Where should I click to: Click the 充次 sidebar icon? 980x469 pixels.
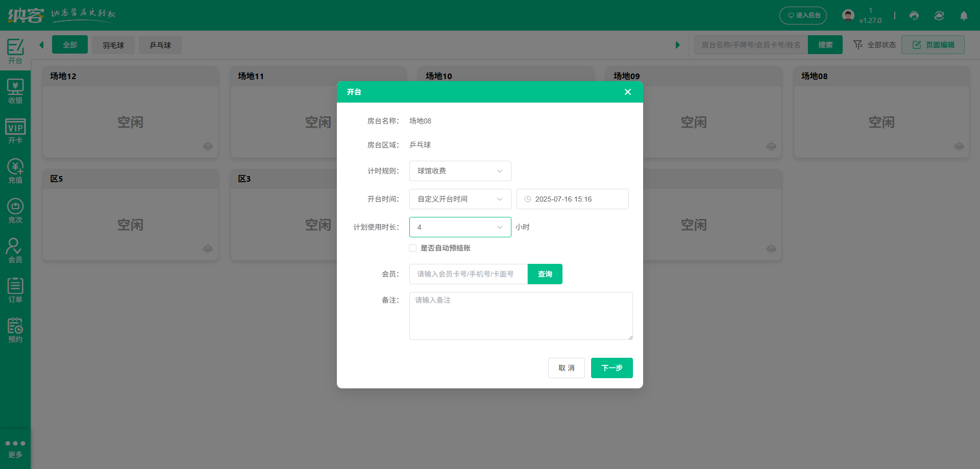point(15,210)
